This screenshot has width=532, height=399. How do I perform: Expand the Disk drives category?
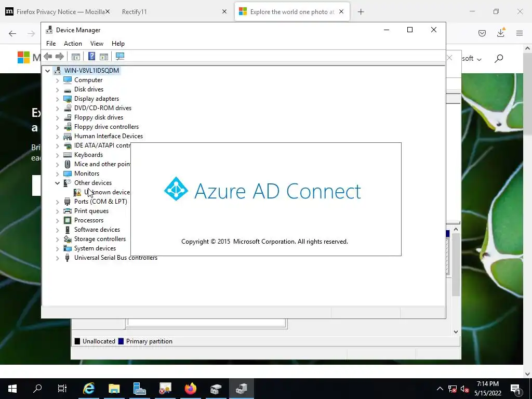click(x=57, y=89)
